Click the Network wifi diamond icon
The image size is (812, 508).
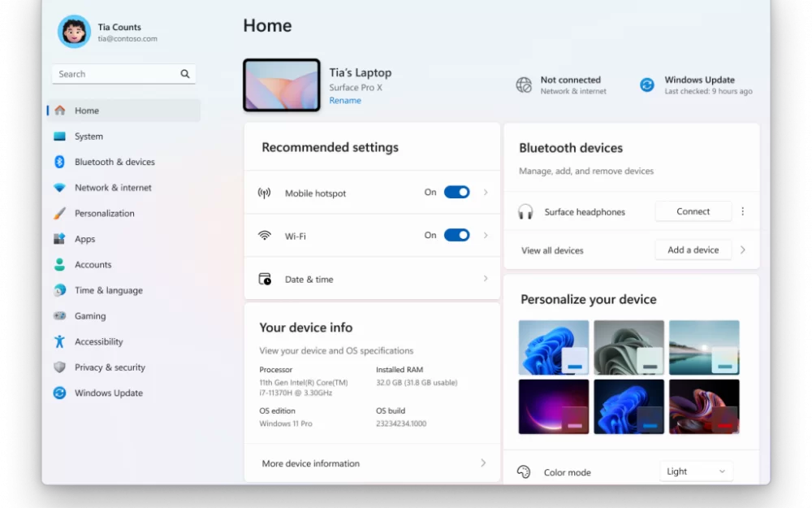(59, 188)
